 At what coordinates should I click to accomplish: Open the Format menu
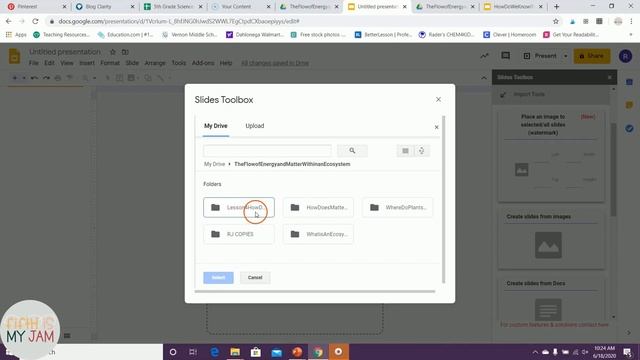coord(110,63)
